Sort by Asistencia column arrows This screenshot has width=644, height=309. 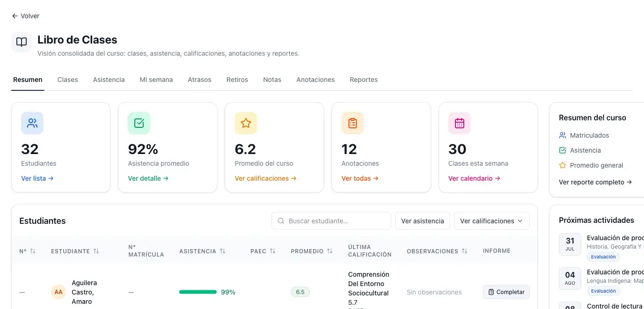(x=222, y=251)
